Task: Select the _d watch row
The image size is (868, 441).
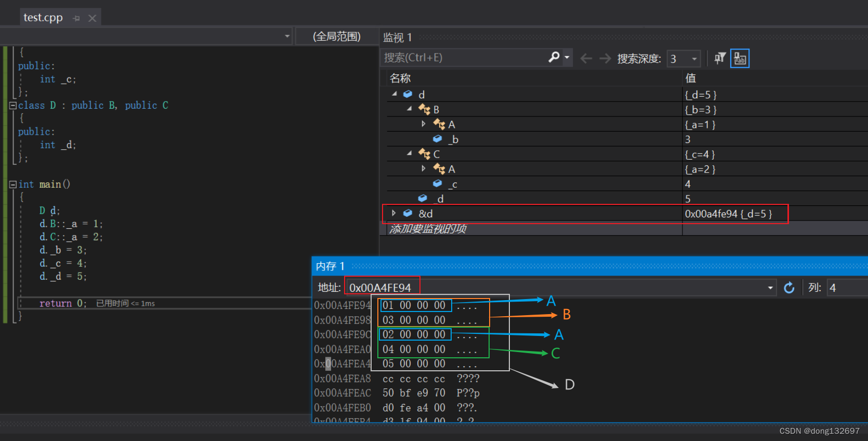Action: pyautogui.click(x=627, y=198)
